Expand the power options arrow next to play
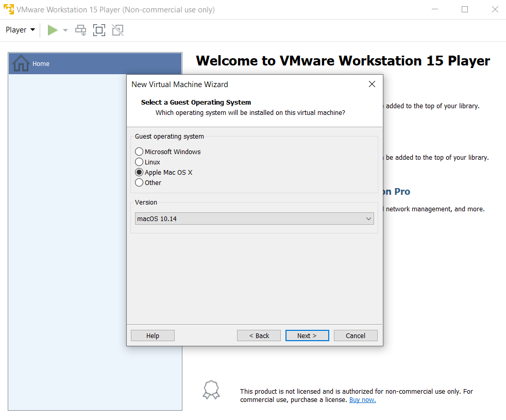Image resolution: width=506 pixels, height=420 pixels. coord(65,30)
